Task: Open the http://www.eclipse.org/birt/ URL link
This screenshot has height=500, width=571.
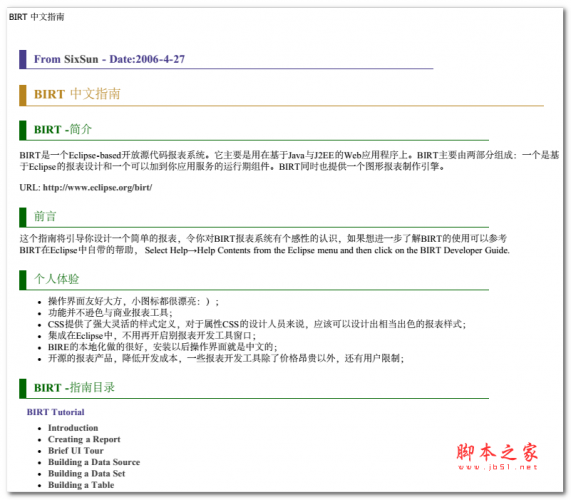Action: coord(97,188)
